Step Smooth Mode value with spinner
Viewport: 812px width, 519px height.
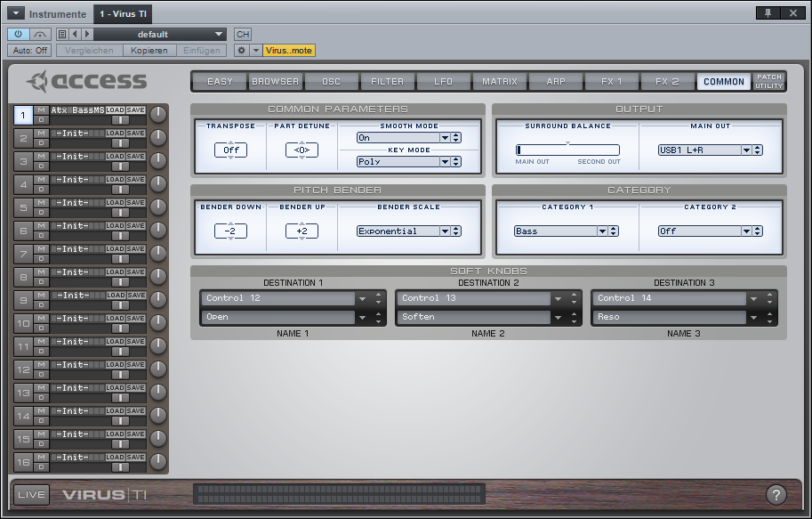point(455,137)
